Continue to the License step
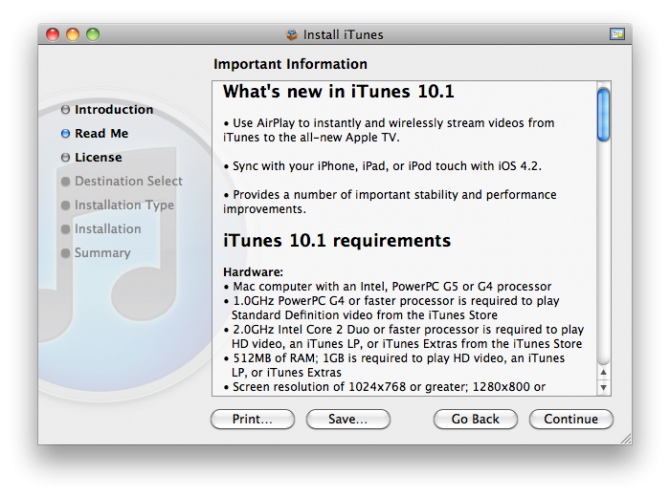The image size is (670, 497). coord(571,419)
